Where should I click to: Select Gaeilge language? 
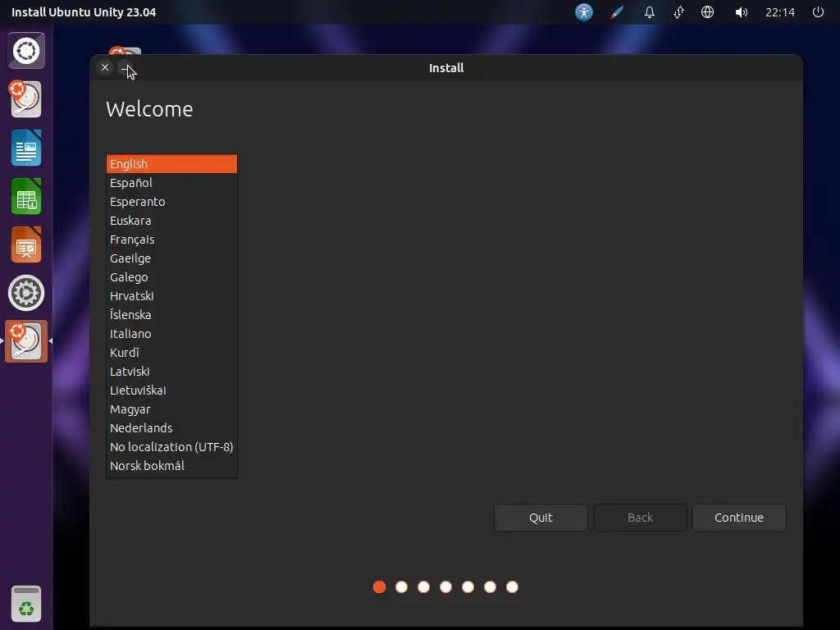171,258
